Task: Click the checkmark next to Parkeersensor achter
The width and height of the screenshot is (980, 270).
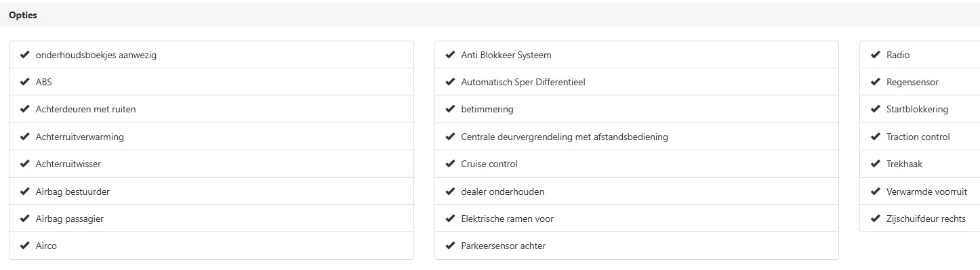Action: click(450, 246)
